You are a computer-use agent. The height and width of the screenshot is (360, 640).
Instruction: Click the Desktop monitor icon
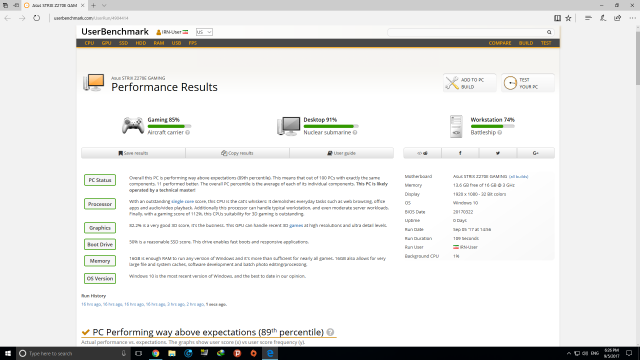coord(289,126)
